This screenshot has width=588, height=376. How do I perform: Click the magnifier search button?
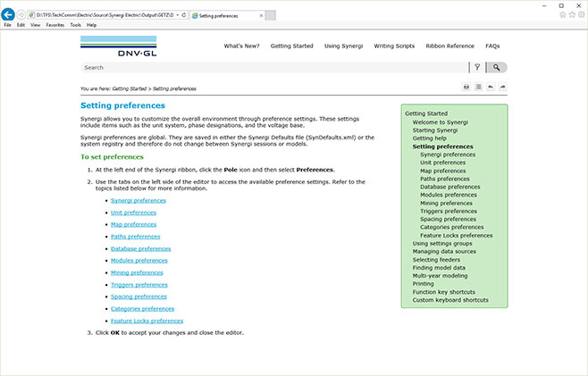[x=497, y=68]
